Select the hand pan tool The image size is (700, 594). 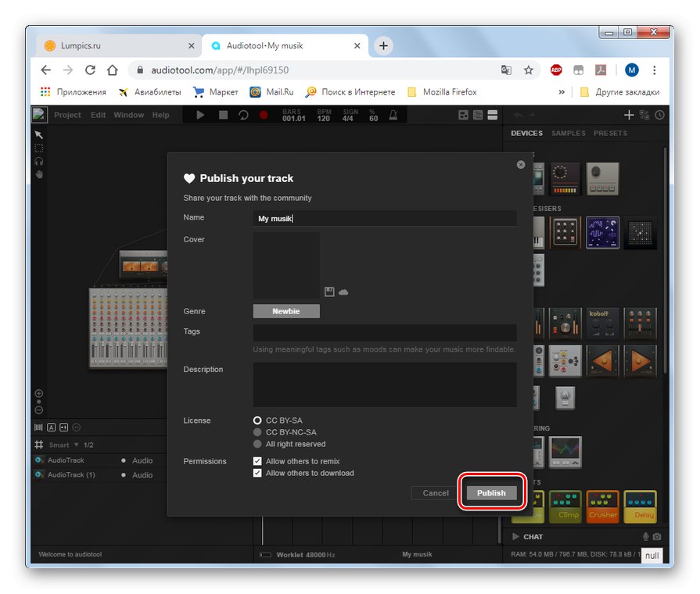[x=39, y=174]
